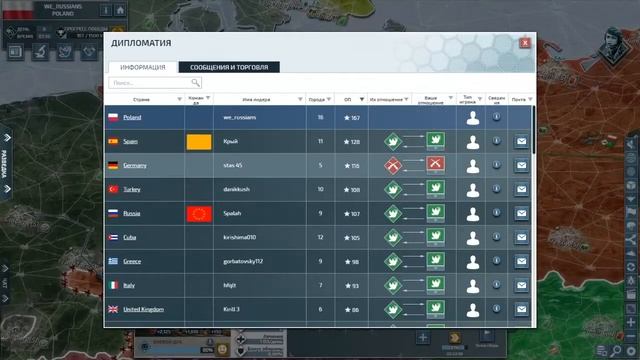This screenshot has width=640, height=360.
Task: Click the magnifier icon in the search field
Action: pos(196,83)
